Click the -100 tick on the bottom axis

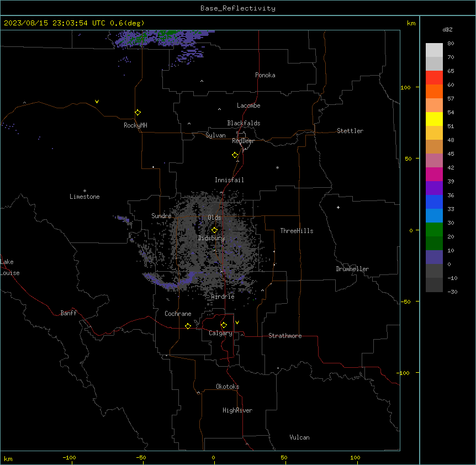(69, 457)
